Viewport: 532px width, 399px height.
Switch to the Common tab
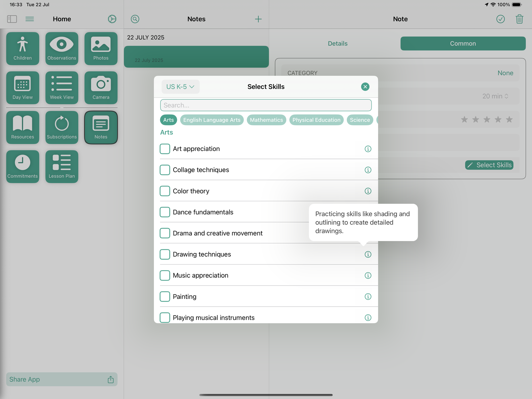(x=463, y=43)
